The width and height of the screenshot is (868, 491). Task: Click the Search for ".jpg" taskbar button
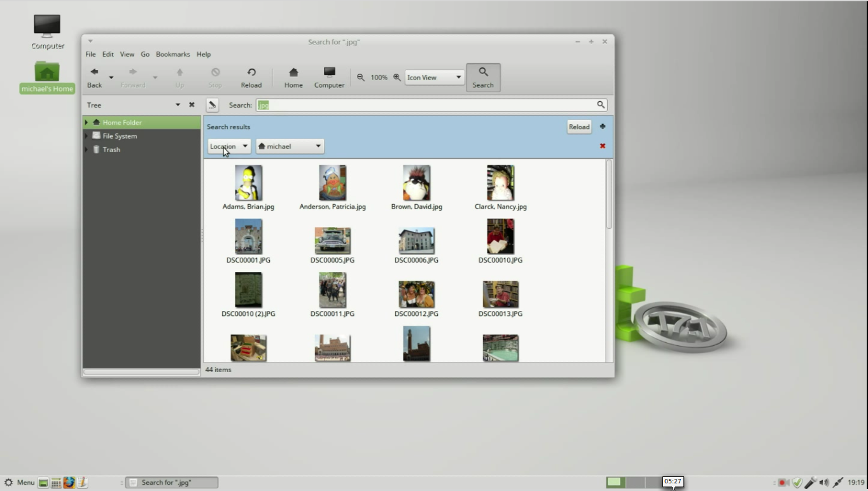pos(172,483)
